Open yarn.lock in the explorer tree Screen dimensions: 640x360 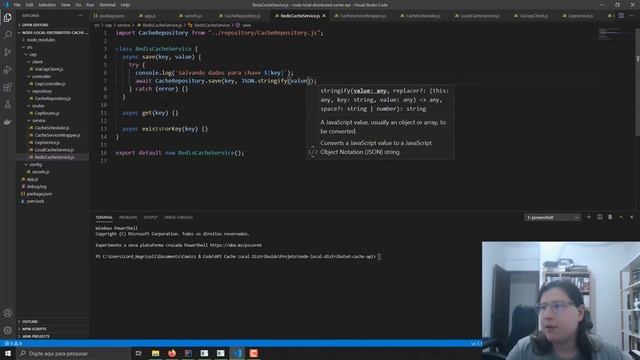(35, 201)
